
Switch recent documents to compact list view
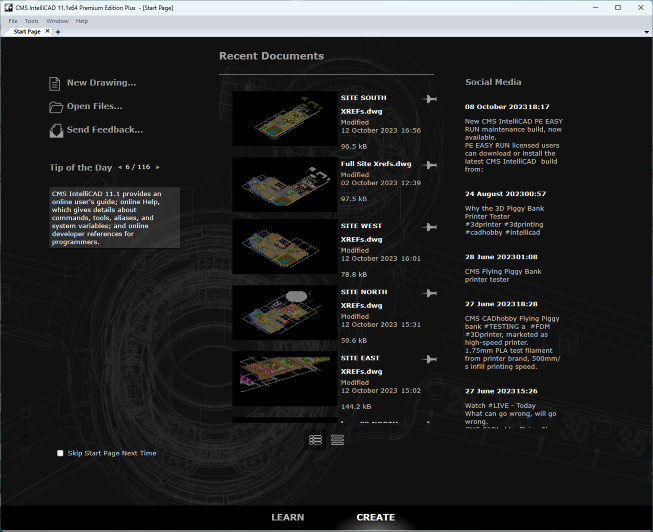pyautogui.click(x=337, y=440)
